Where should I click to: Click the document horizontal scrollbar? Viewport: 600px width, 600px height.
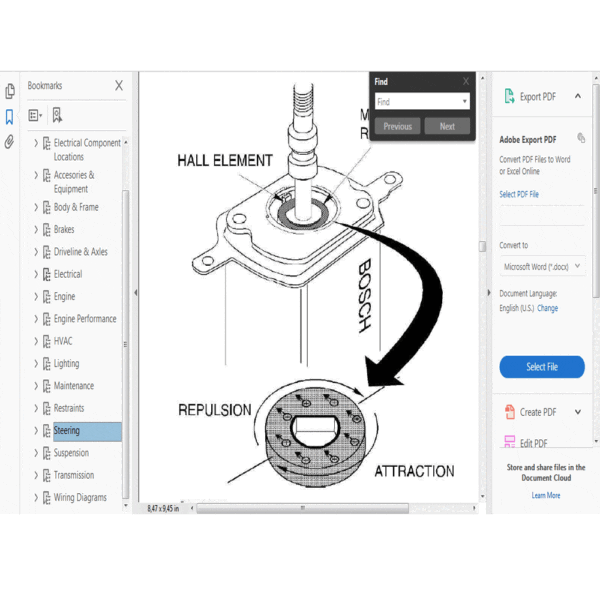[x=302, y=508]
